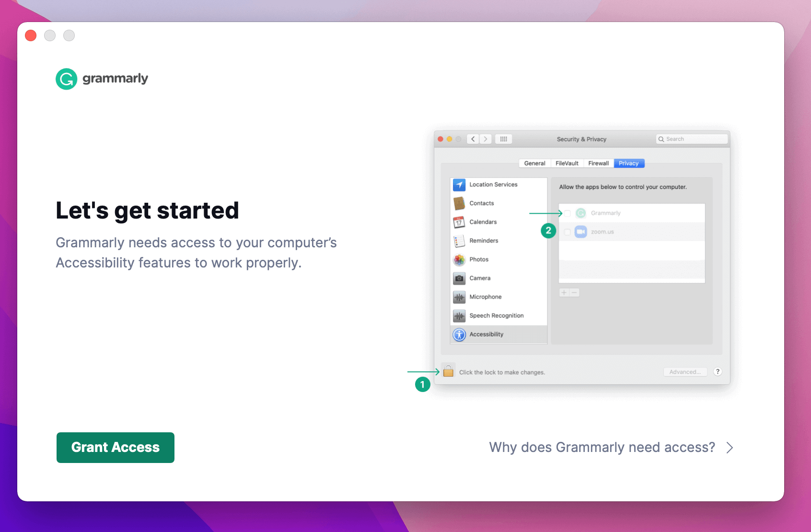Click the lock icon in the illustration
The image size is (811, 532).
point(448,371)
